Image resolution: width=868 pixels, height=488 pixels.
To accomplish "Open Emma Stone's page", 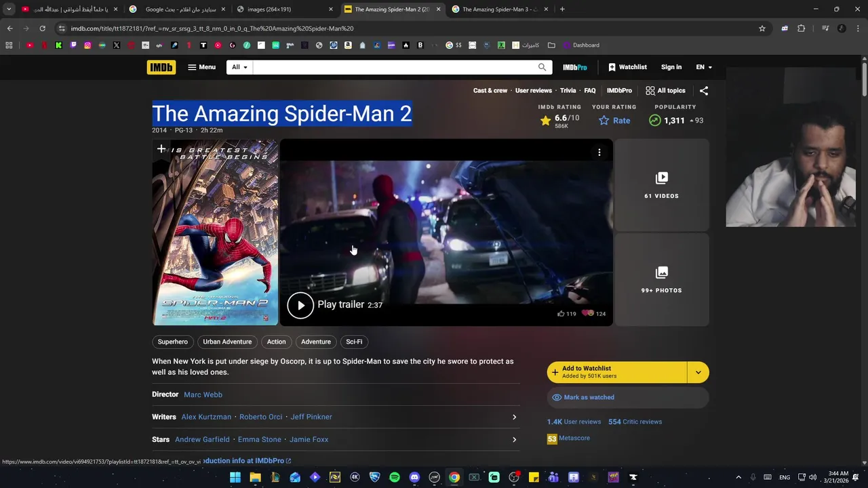I will point(259,439).
